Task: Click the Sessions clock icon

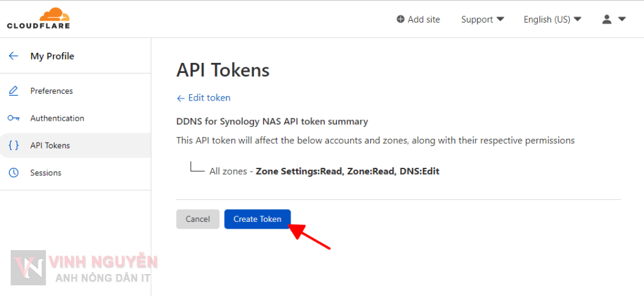Action: [13, 173]
